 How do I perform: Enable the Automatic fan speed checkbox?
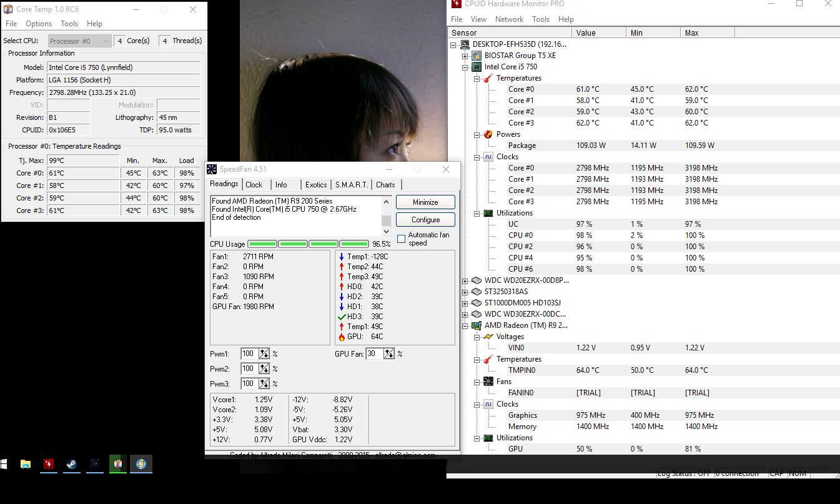401,239
